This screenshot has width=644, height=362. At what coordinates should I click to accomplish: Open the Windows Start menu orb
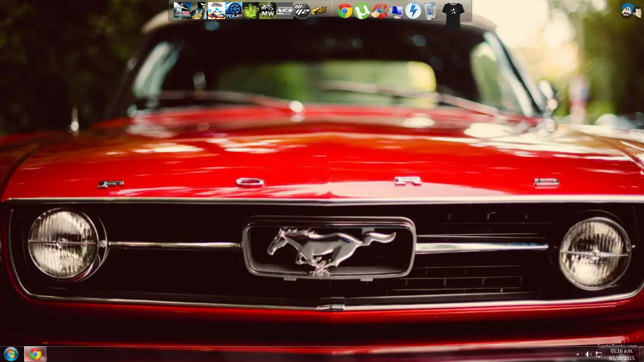pyautogui.click(x=11, y=354)
